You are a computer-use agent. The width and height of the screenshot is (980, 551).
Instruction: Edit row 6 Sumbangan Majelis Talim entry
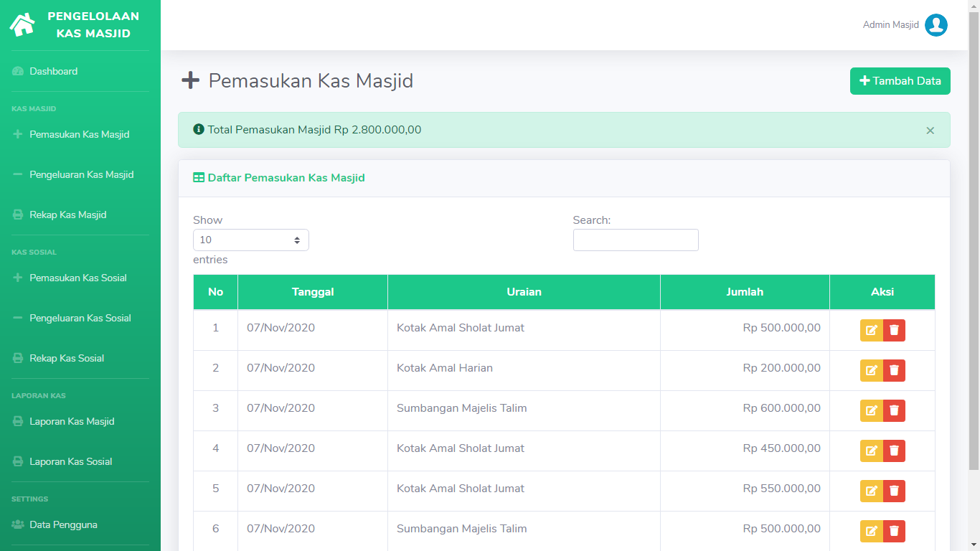click(x=872, y=531)
